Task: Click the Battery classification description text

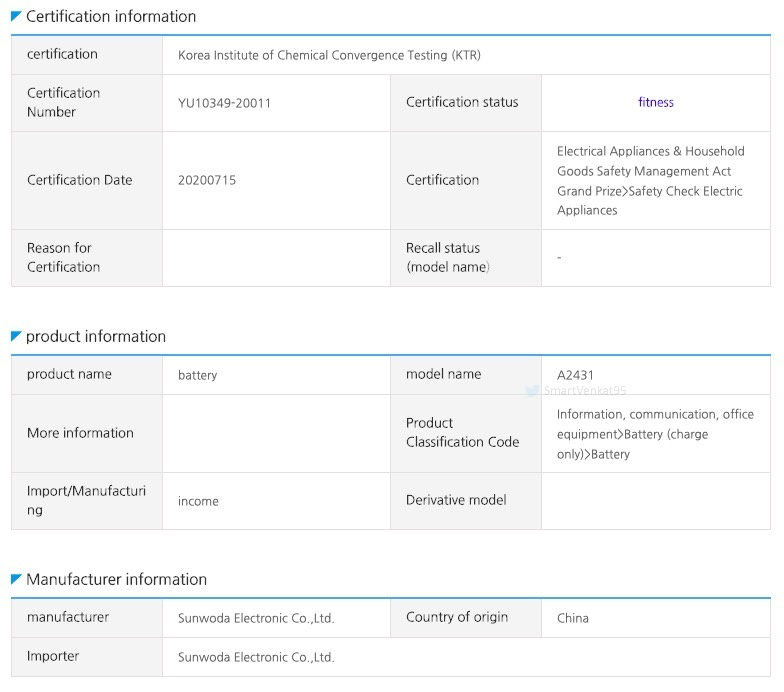Action: (x=655, y=433)
